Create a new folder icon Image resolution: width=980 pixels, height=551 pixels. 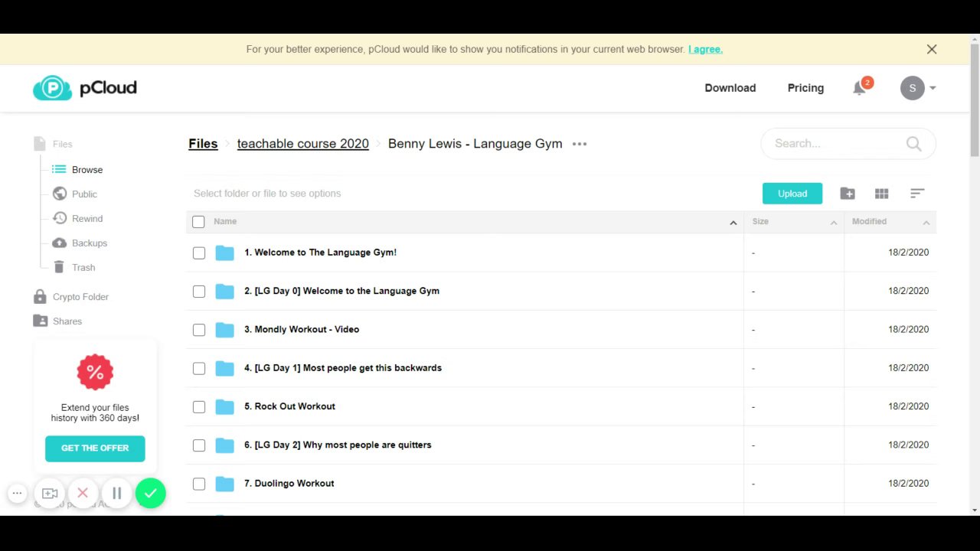click(x=848, y=194)
